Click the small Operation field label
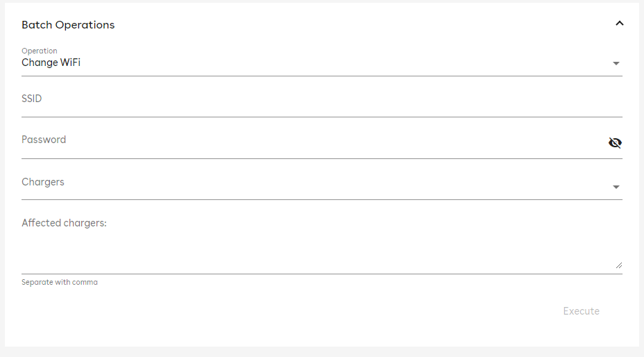The width and height of the screenshot is (644, 357). (x=40, y=51)
